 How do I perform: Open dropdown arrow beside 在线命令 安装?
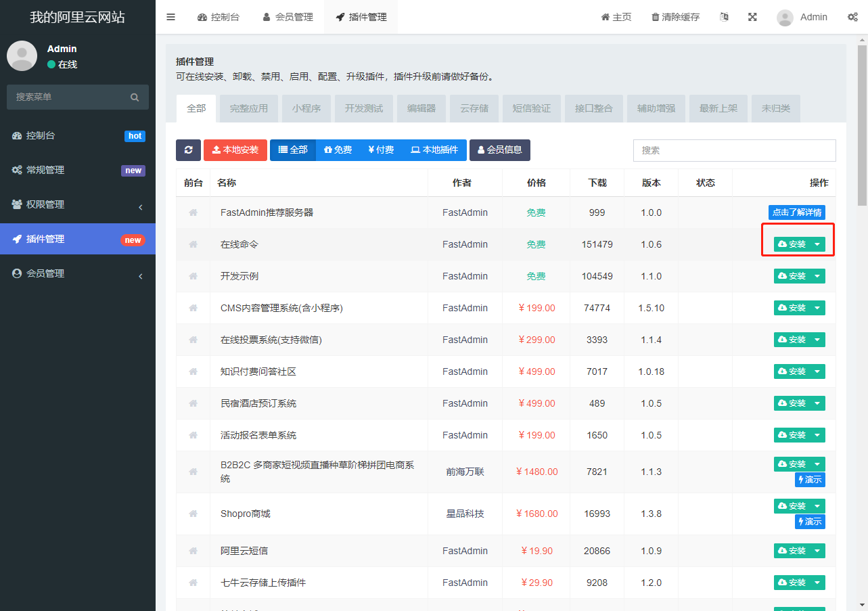817,244
